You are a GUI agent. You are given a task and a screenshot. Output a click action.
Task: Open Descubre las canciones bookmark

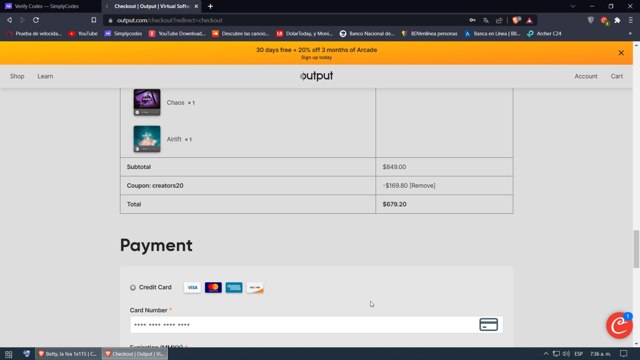coord(240,33)
